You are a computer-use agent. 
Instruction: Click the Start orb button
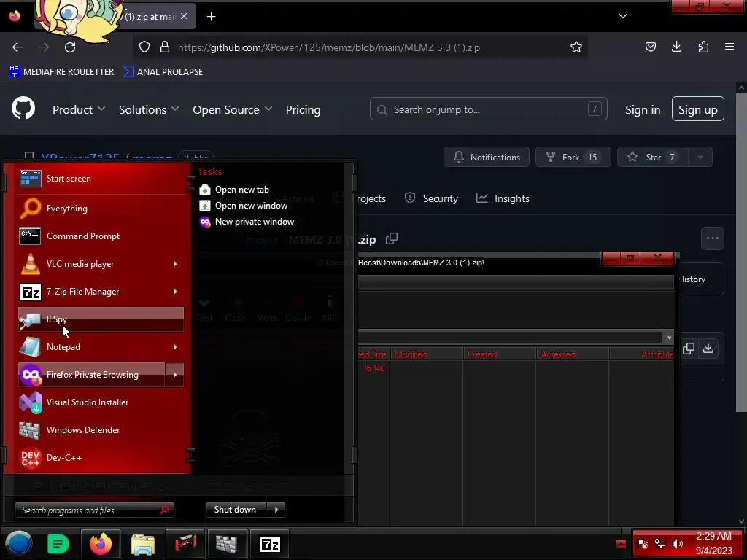pyautogui.click(x=19, y=544)
